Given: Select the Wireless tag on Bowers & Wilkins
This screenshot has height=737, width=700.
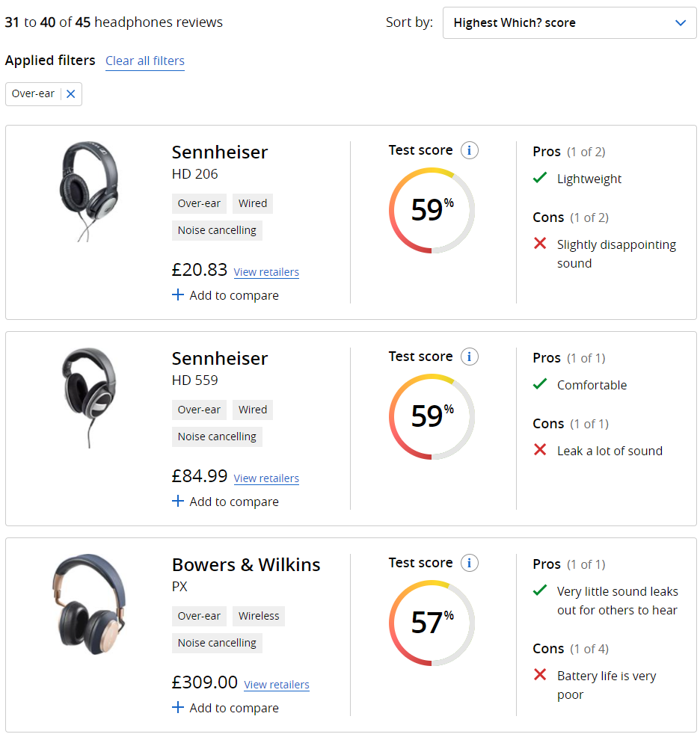Looking at the screenshot, I should pyautogui.click(x=259, y=617).
